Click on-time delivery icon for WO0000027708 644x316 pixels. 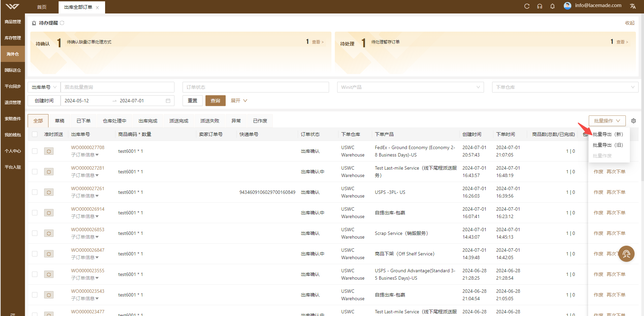point(49,151)
